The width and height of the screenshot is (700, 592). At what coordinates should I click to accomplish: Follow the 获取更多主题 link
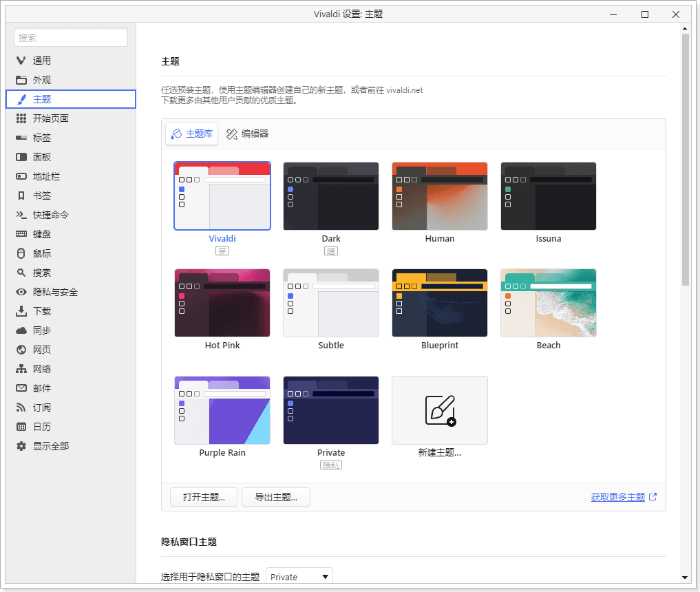tap(618, 497)
